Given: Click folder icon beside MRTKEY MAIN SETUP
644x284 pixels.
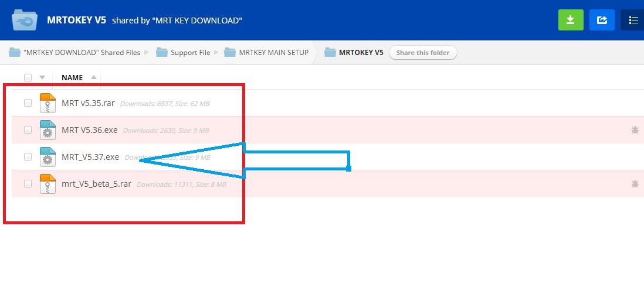Looking at the screenshot, I should [230, 53].
